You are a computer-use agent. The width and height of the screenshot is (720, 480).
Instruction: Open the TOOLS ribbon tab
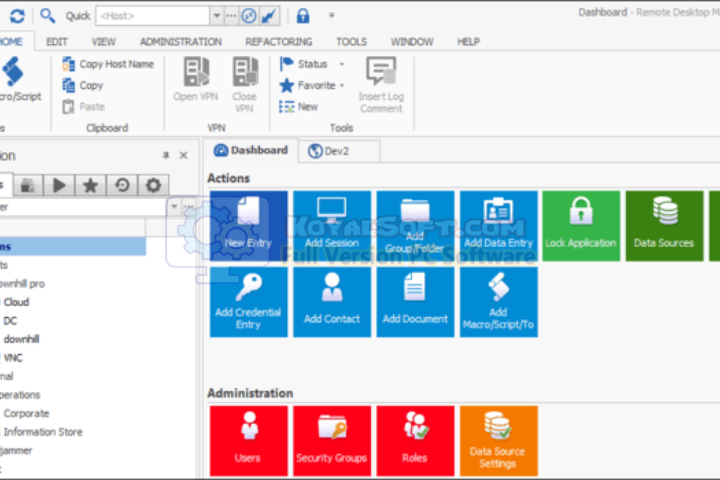pyautogui.click(x=352, y=42)
